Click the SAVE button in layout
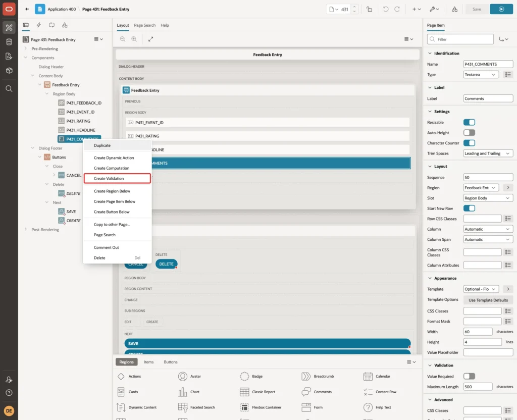 tap(268, 343)
